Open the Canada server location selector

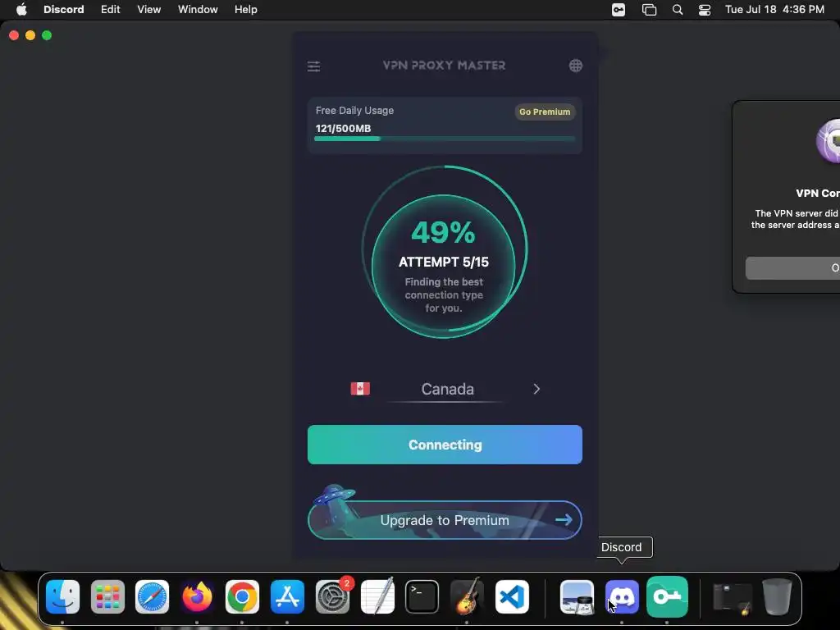click(x=445, y=389)
